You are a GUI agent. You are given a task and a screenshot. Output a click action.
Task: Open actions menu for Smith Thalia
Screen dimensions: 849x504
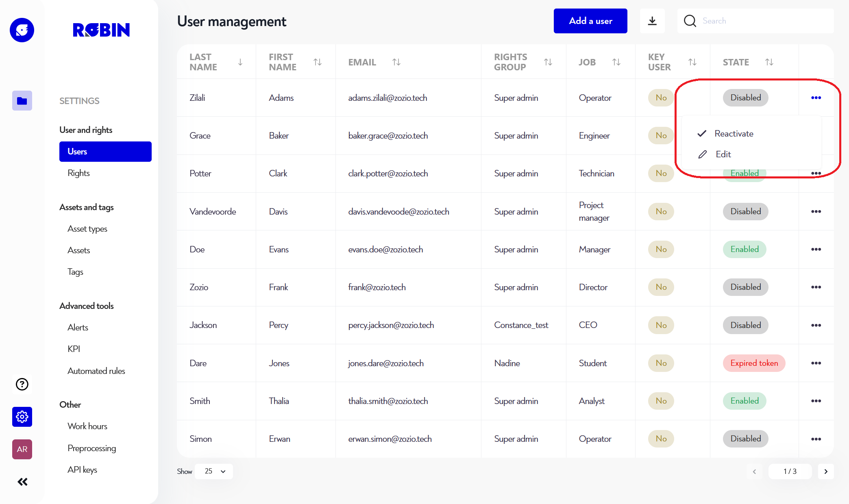tap(816, 401)
